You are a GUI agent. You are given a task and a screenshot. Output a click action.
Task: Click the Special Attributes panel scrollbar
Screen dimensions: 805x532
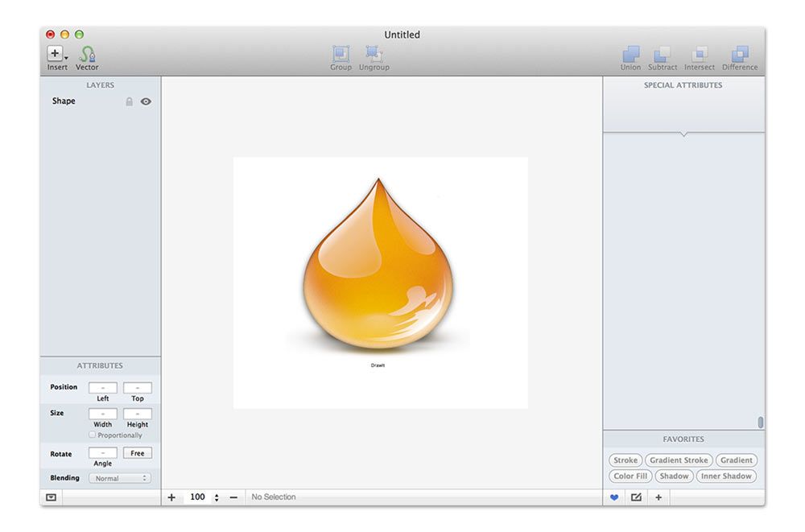(x=761, y=422)
